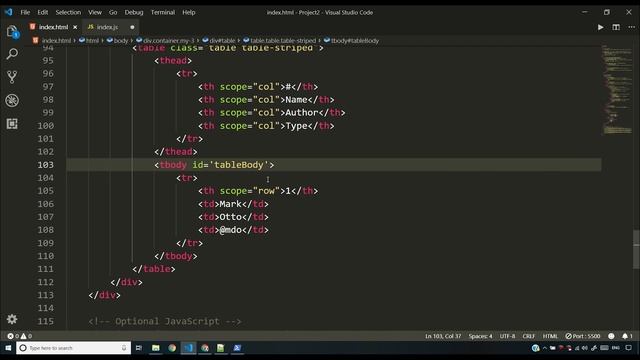Open the Windows Start menu
The height and width of the screenshot is (360, 640).
tap(8, 348)
